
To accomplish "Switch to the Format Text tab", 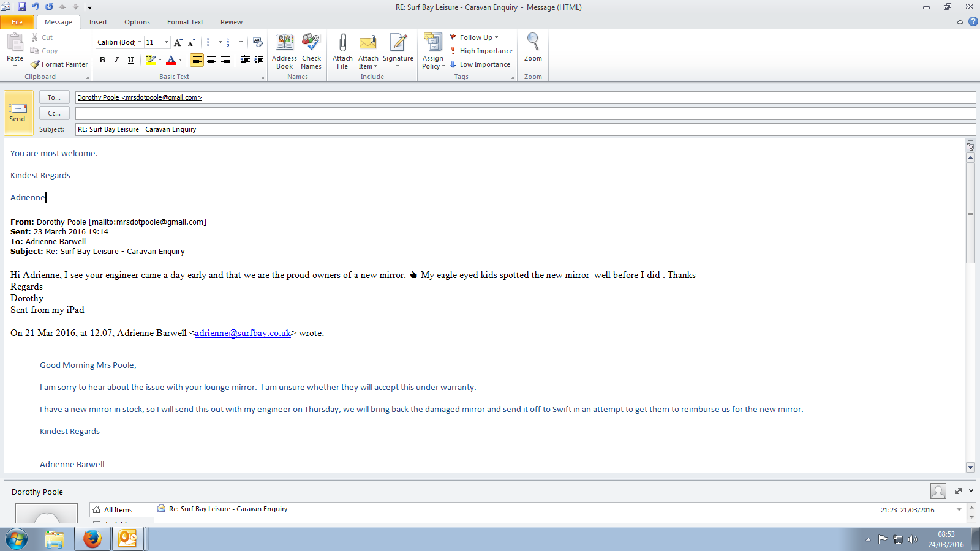I will pyautogui.click(x=185, y=22).
